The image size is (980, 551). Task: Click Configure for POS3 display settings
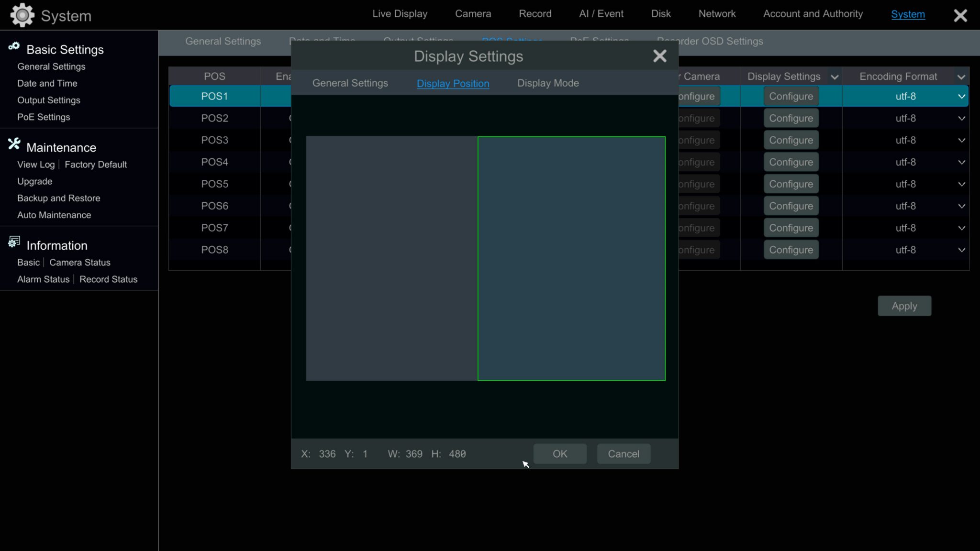(x=791, y=140)
